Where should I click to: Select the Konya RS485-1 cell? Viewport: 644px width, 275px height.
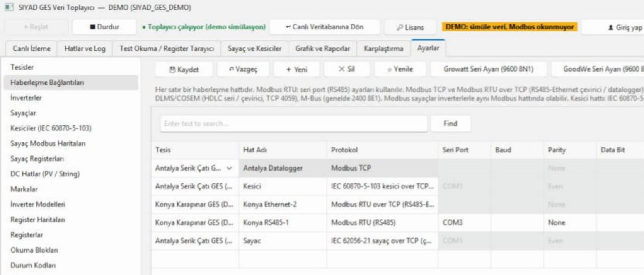[x=282, y=222]
